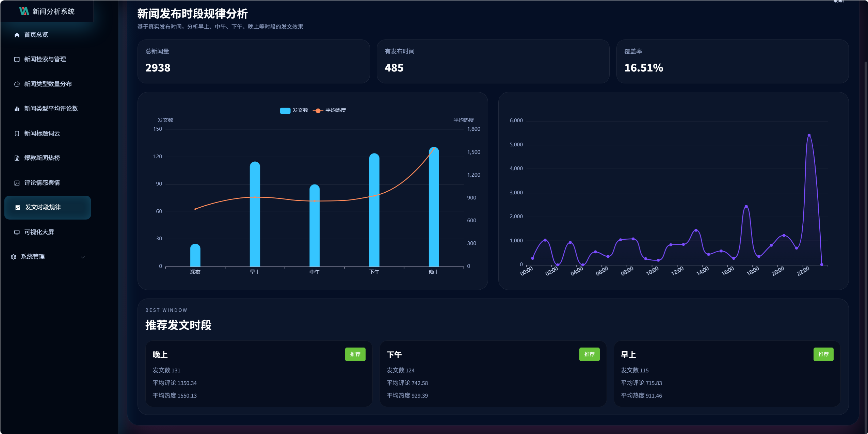Expand the 系统管理 submenu chevron
The height and width of the screenshot is (434, 868).
[x=82, y=257]
